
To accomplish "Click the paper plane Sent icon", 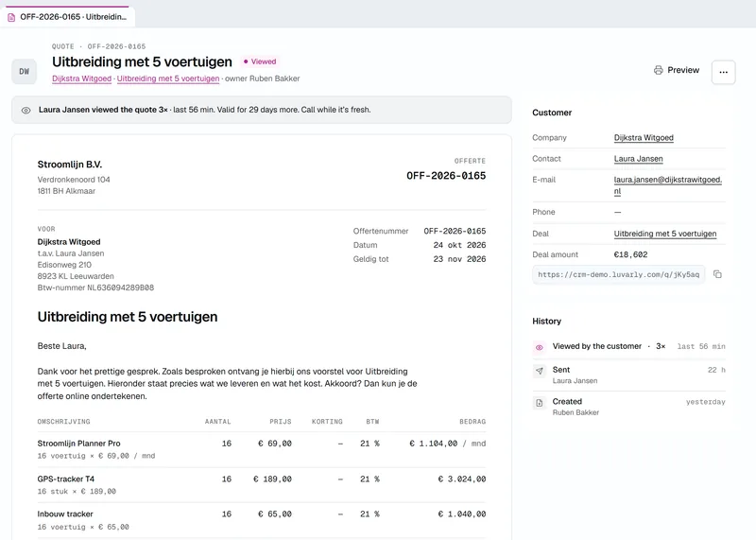I will pos(539,371).
